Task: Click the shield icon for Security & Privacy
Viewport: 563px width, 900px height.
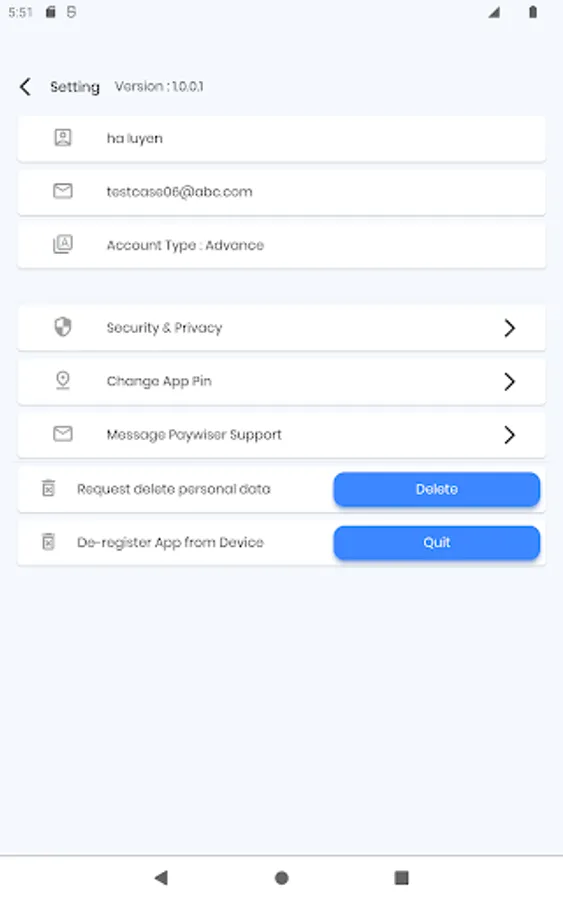Action: coord(63,327)
